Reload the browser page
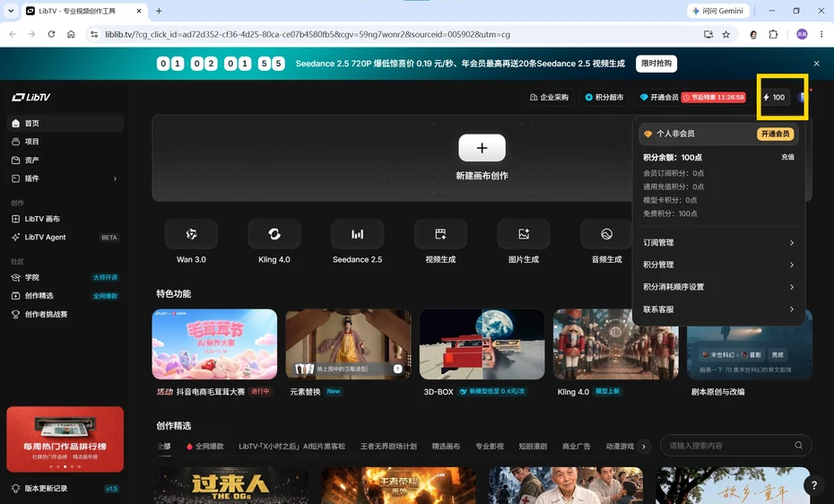 point(51,34)
